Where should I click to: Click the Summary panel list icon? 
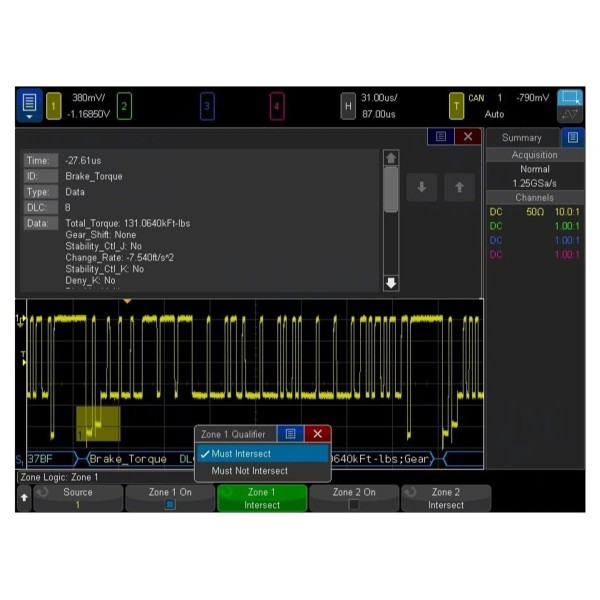(572, 137)
